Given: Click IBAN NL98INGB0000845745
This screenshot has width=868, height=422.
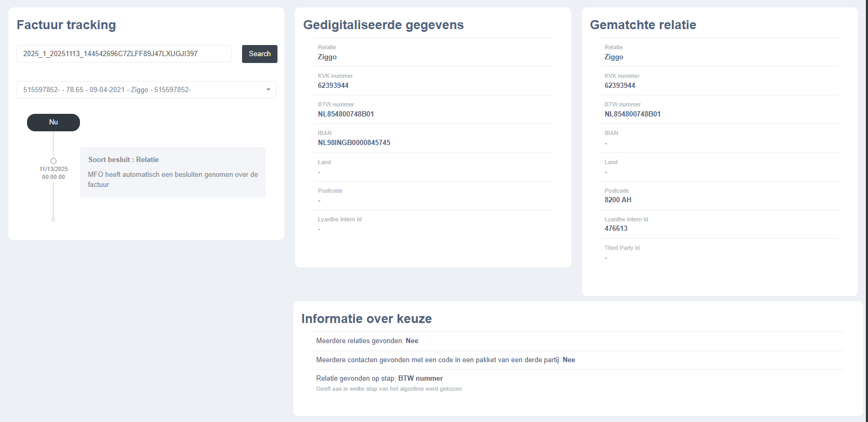Looking at the screenshot, I should tap(354, 142).
